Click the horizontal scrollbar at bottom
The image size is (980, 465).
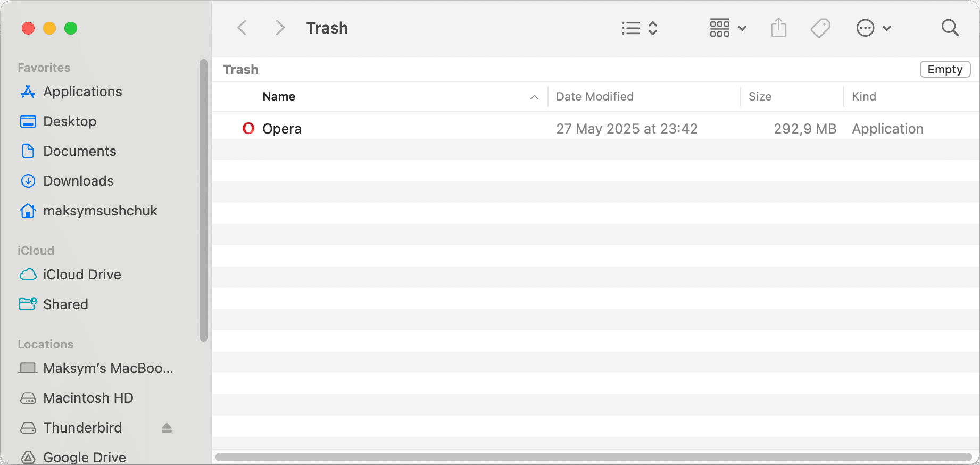coord(593,457)
